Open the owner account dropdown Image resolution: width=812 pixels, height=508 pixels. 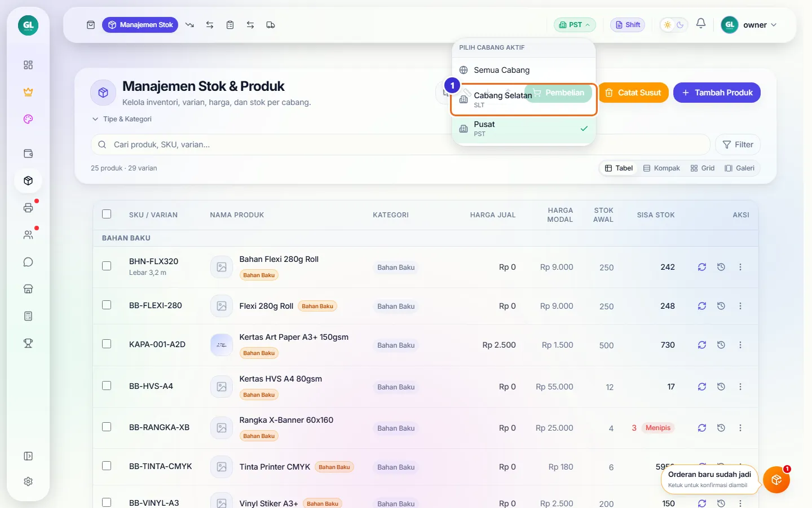click(x=749, y=25)
